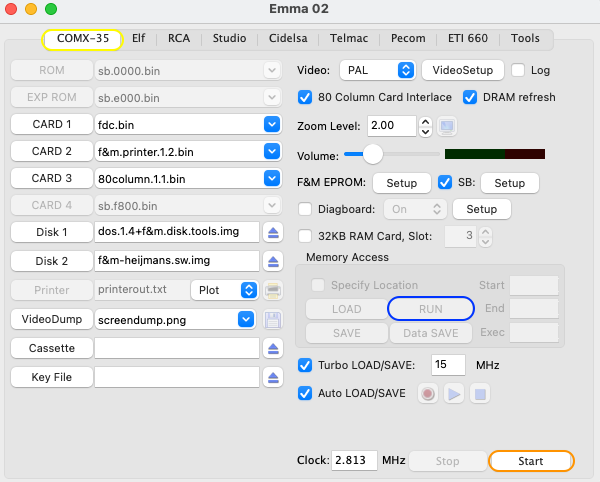Eject the Disk 2 image
Screen dimensions: 600x482
pyautogui.click(x=273, y=261)
